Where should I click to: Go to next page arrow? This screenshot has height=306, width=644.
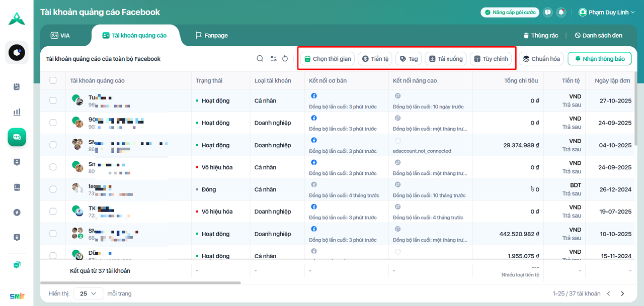(622, 293)
